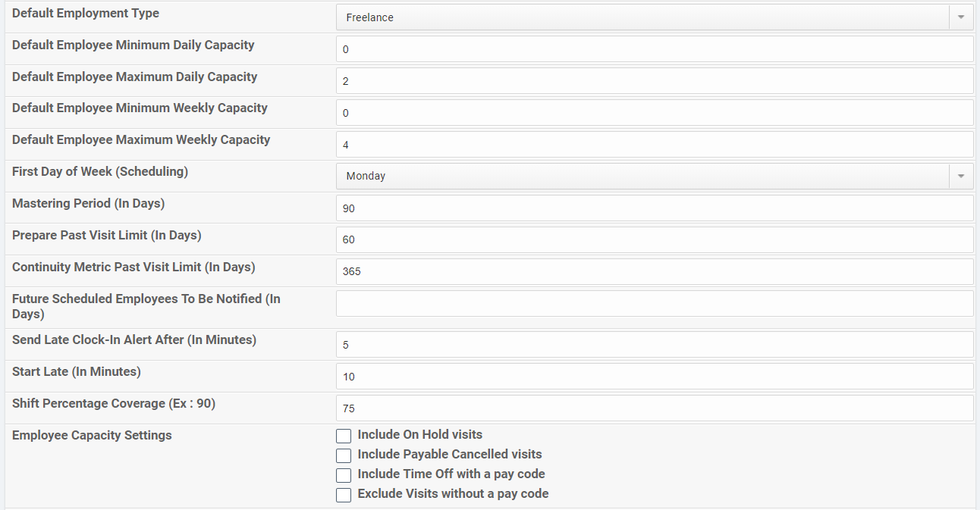This screenshot has height=510, width=980.
Task: Click the Minimum Daily Capacity field
Action: pyautogui.click(x=654, y=49)
